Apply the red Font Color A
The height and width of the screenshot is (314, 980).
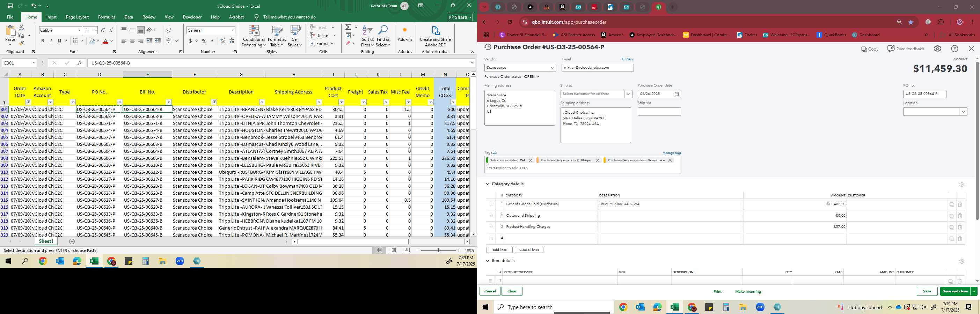point(105,41)
